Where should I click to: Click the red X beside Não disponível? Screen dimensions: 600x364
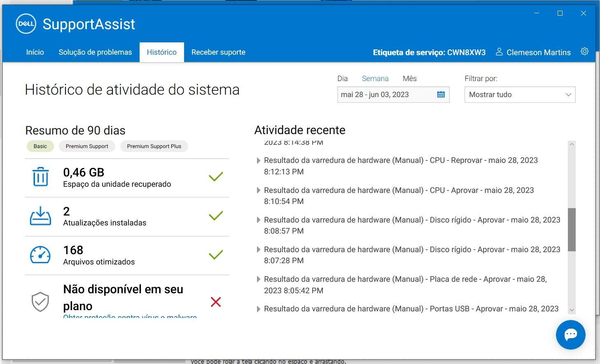click(x=215, y=302)
